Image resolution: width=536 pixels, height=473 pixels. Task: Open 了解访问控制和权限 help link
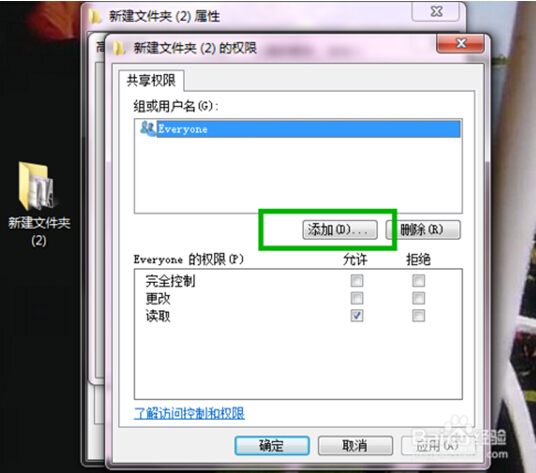click(189, 414)
